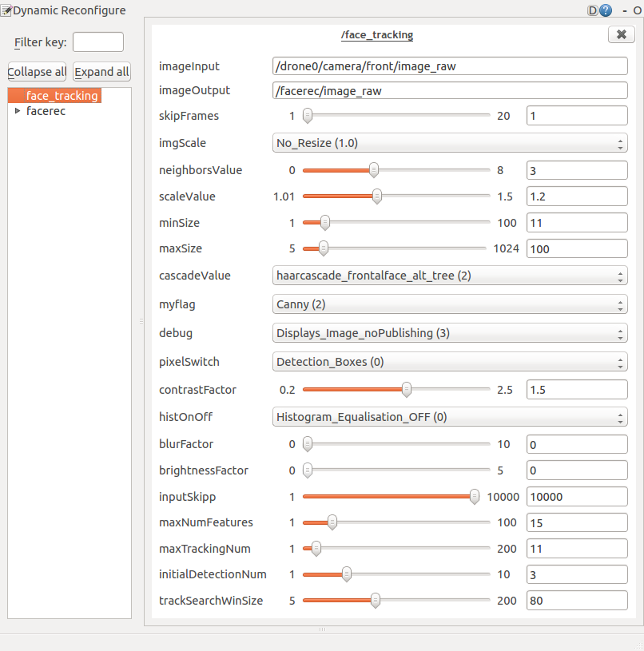Click the /face_tracking panel title
This screenshot has width=644, height=651.
coord(377,35)
